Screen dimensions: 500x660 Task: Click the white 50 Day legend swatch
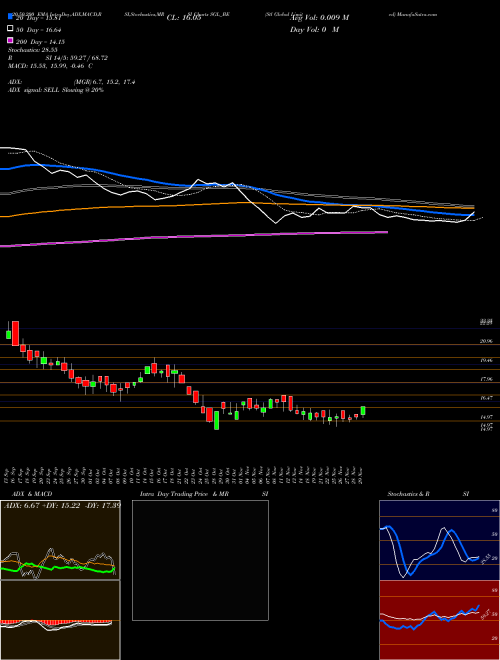point(10,29)
